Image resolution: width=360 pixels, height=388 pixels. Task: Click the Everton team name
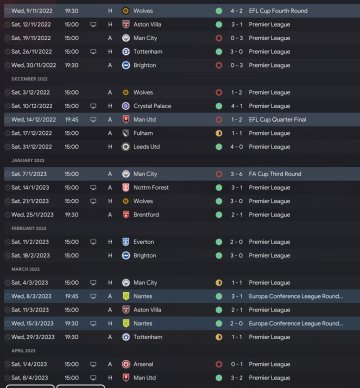pyautogui.click(x=144, y=242)
